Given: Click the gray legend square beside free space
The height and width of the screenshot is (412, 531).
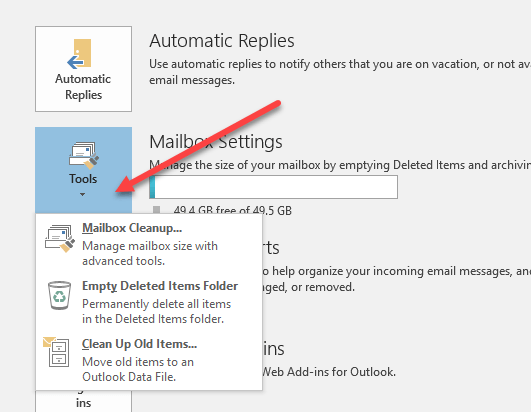Looking at the screenshot, I should [x=156, y=210].
